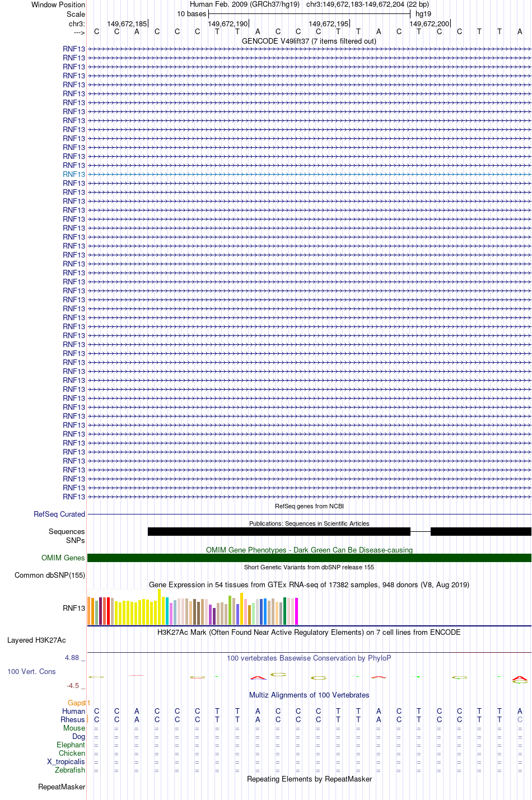Click position marker 149,672,200 on ruler
532x800 pixels.
tap(430, 24)
